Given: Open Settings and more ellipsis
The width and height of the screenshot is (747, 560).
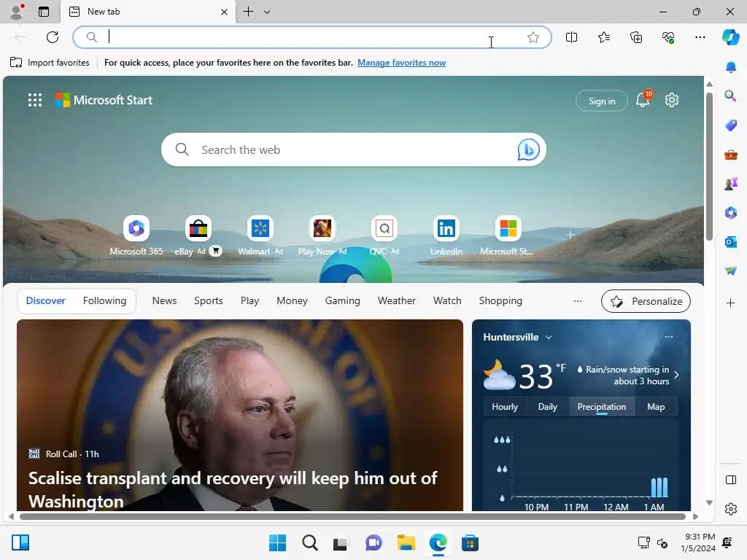Looking at the screenshot, I should pos(700,37).
